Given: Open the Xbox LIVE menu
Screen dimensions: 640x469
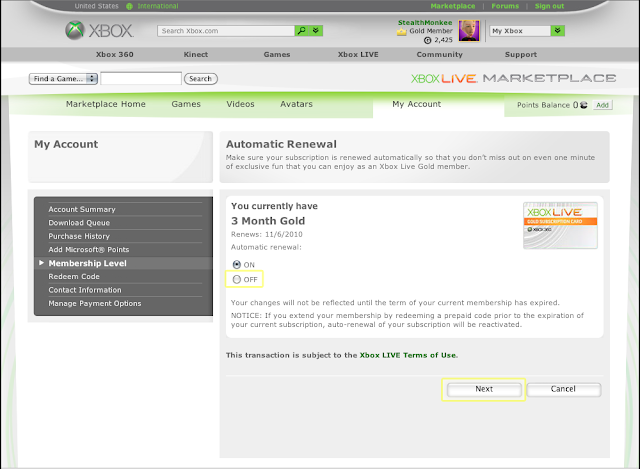Looking at the screenshot, I should coord(358,54).
